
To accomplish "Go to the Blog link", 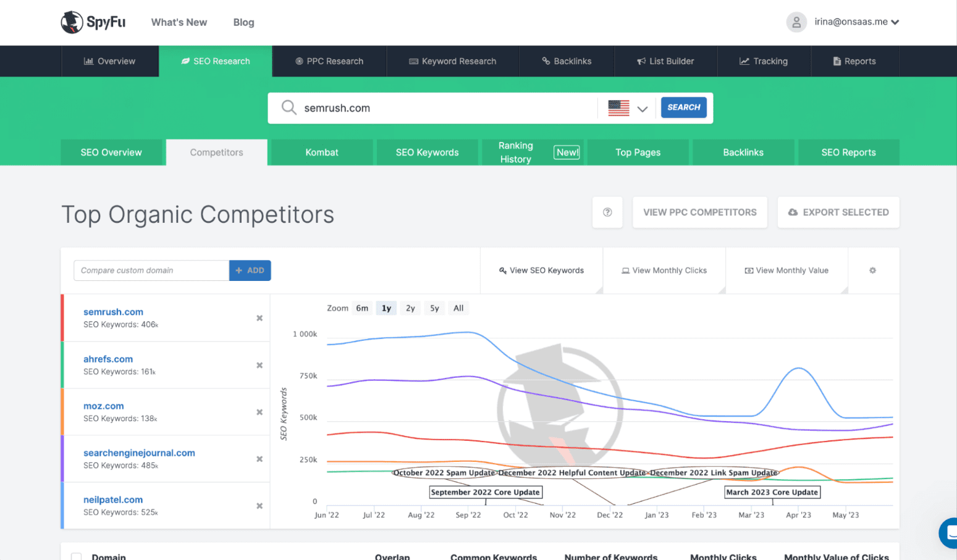I will tap(243, 22).
